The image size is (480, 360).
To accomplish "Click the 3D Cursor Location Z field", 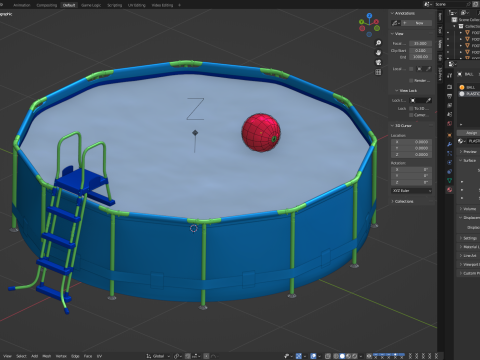I will [412, 155].
